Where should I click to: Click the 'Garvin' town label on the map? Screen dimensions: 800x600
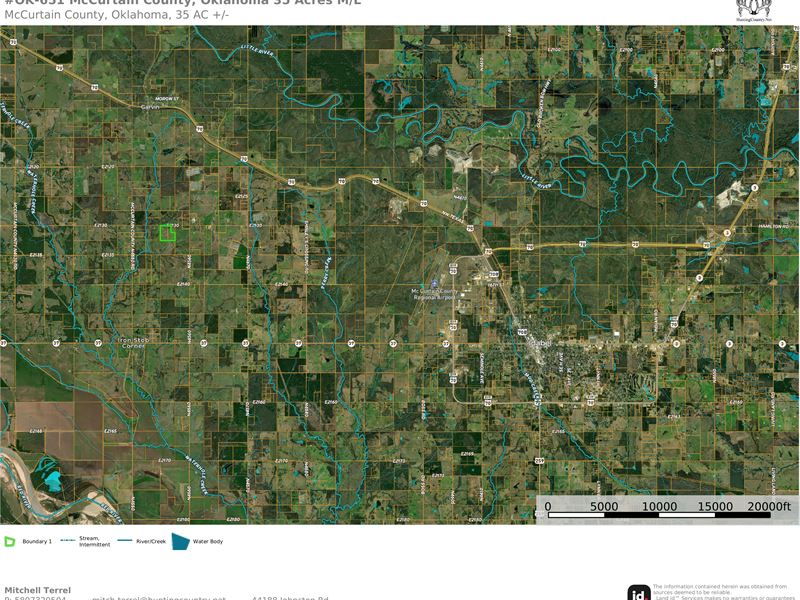(150, 107)
